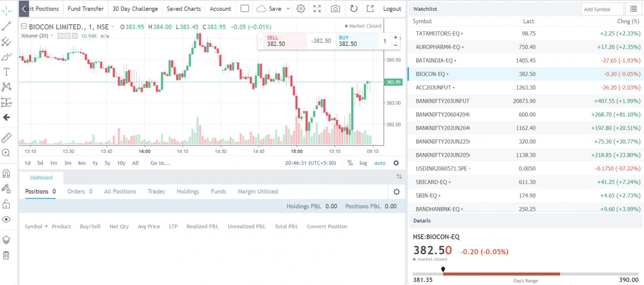The height and width of the screenshot is (285, 644).
Task: Take a chart snapshot with camera icon
Action: pos(335,8)
